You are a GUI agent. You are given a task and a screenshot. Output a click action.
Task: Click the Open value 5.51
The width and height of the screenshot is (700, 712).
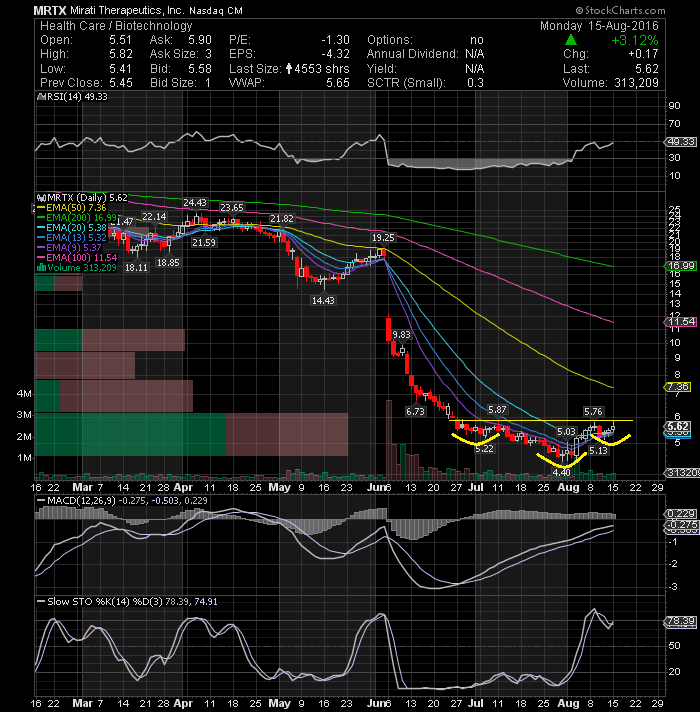pyautogui.click(x=120, y=40)
